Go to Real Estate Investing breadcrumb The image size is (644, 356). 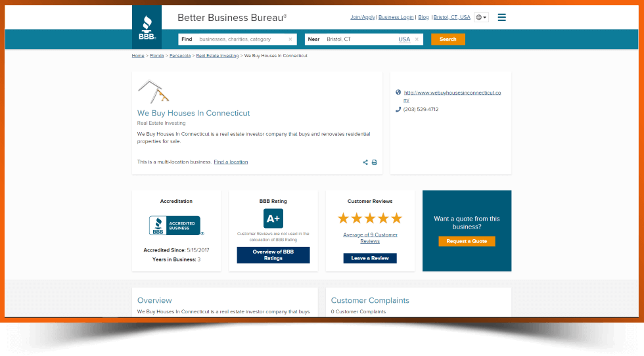point(218,56)
